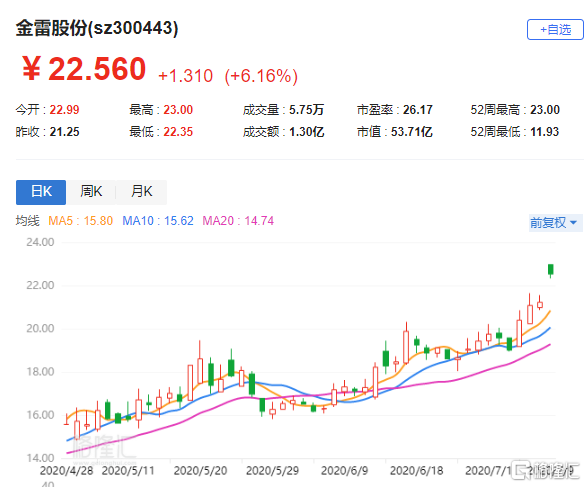The width and height of the screenshot is (586, 487).
Task: Click the 均线 label
Action: (27, 221)
